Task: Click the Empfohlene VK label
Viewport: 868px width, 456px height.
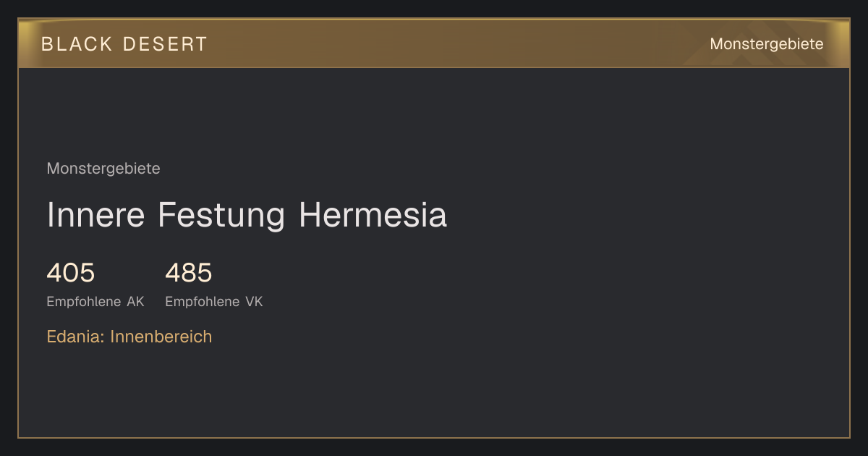Action: [214, 302]
